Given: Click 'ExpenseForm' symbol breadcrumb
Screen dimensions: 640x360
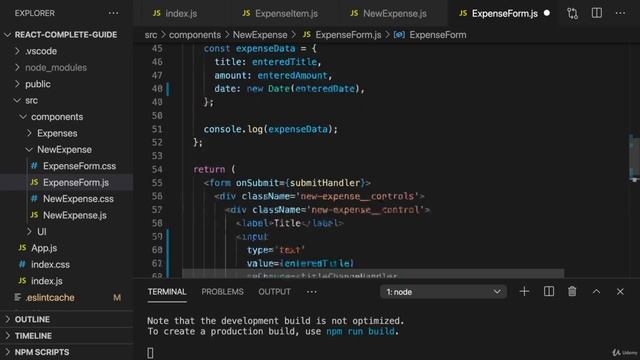Looking at the screenshot, I should tap(438, 35).
